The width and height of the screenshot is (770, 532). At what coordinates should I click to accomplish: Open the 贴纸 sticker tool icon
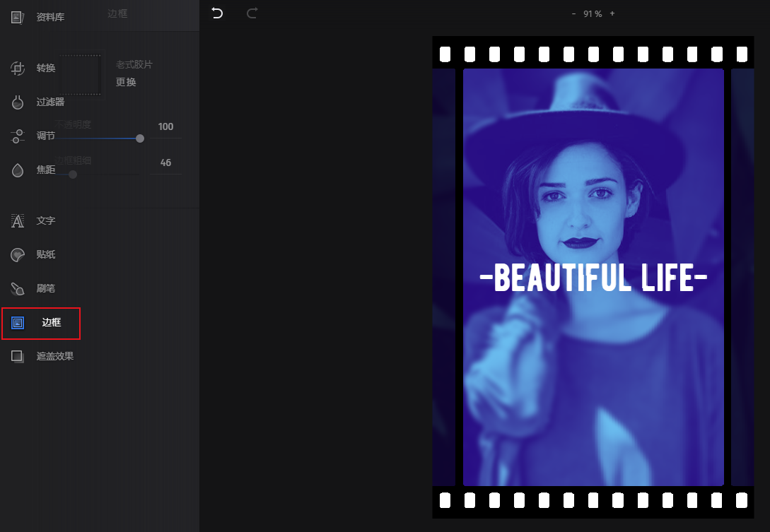coord(18,255)
